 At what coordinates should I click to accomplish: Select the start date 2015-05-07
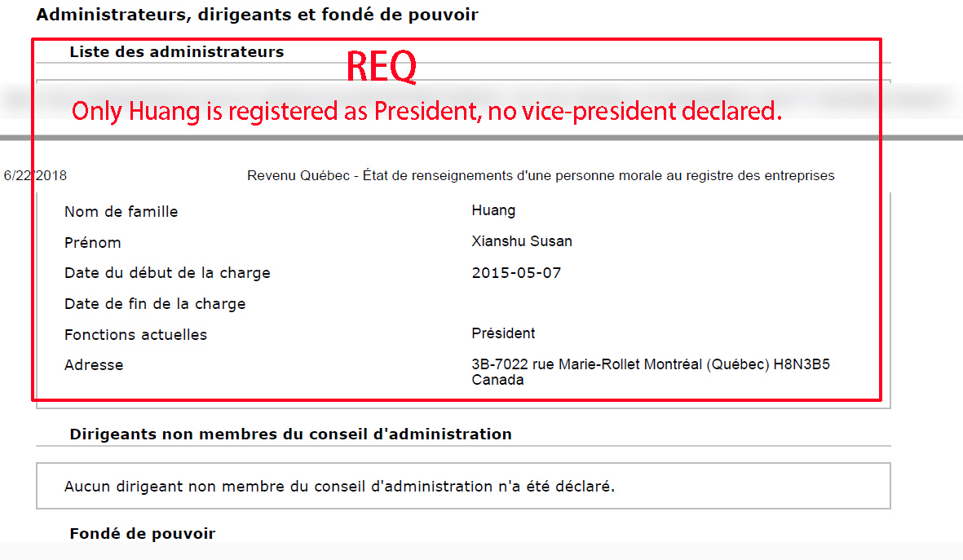[516, 272]
